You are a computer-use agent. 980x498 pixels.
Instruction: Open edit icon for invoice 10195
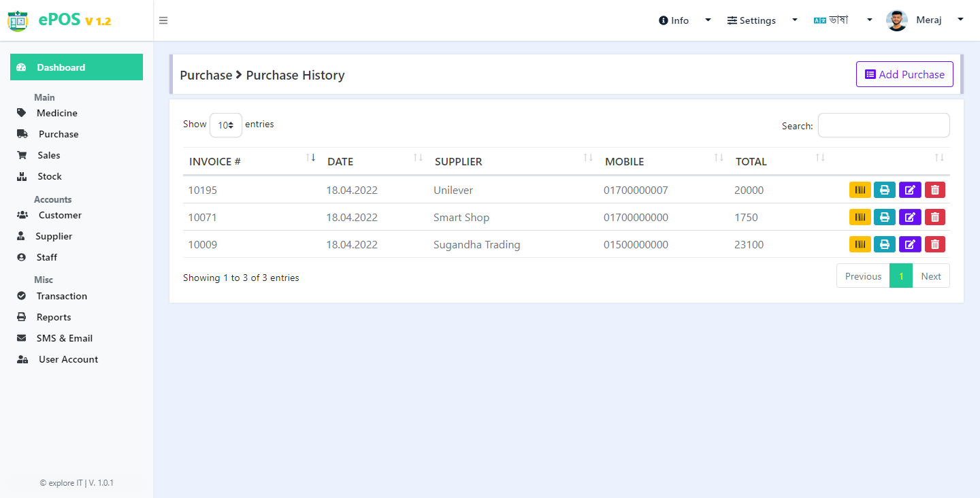(x=910, y=190)
